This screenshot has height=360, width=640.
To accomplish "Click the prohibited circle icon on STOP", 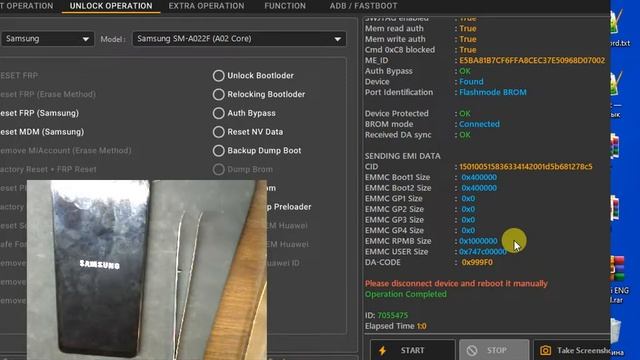I will pyautogui.click(x=472, y=351).
